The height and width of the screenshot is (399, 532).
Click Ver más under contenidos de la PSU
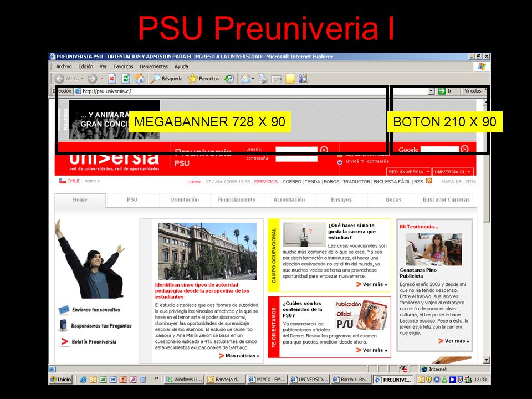372,350
